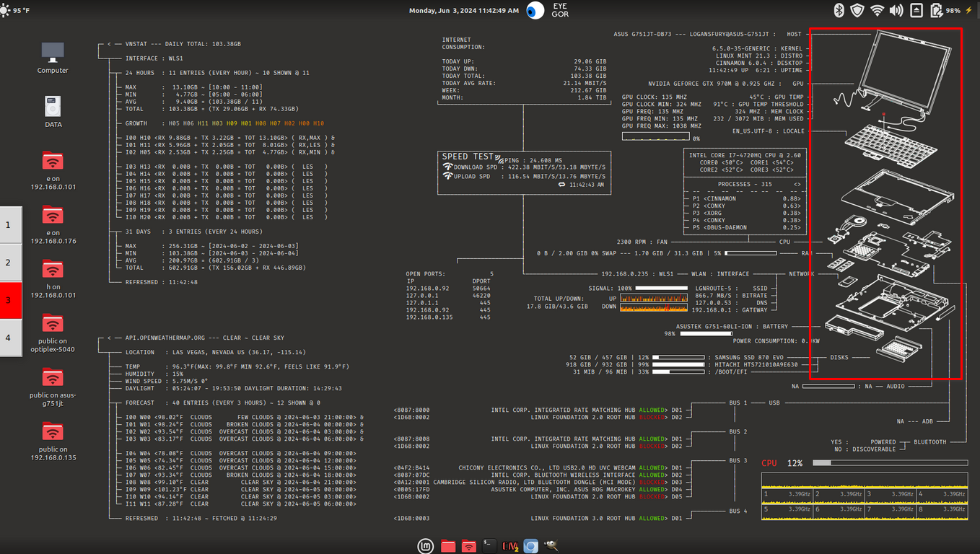Switch to workspace 4
The height and width of the screenshot is (554, 980).
click(x=10, y=338)
